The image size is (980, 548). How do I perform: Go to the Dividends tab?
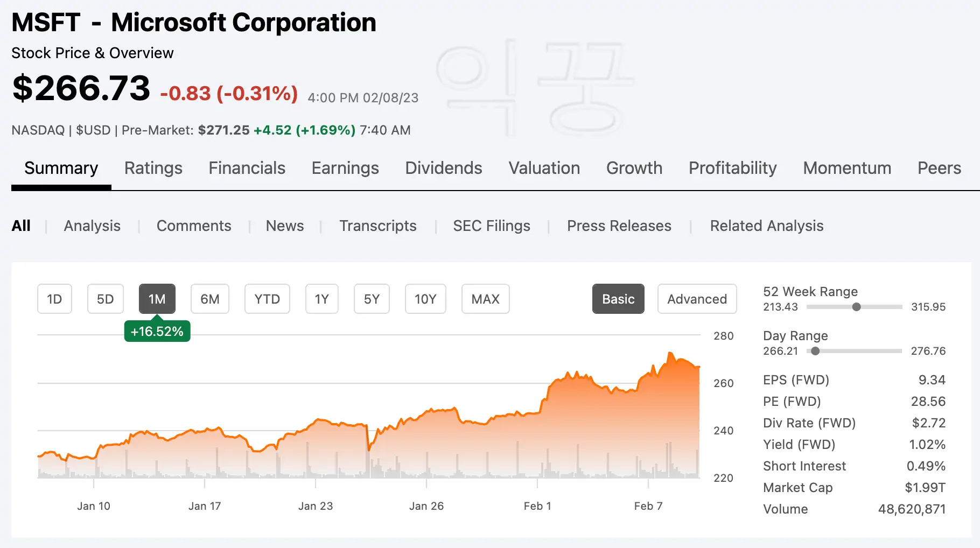443,168
